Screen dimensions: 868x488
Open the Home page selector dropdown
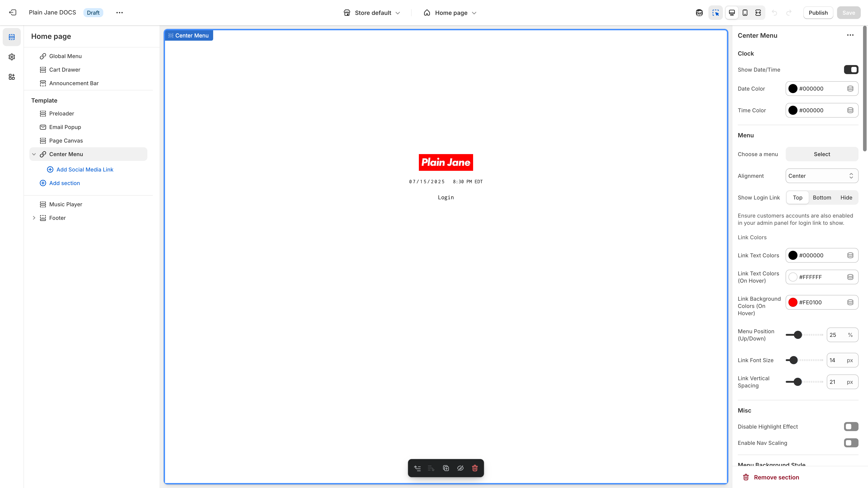(450, 12)
